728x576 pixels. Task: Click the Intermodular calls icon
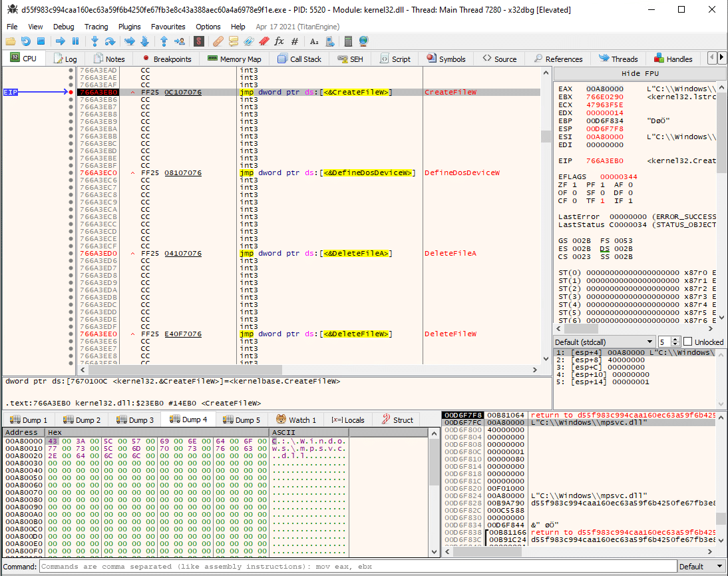[329, 41]
